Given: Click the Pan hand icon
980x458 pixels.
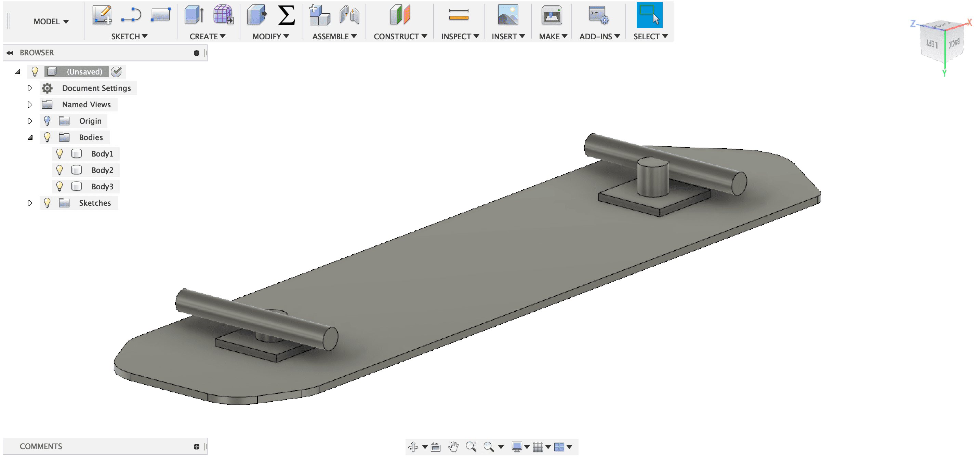Looking at the screenshot, I should [x=453, y=447].
